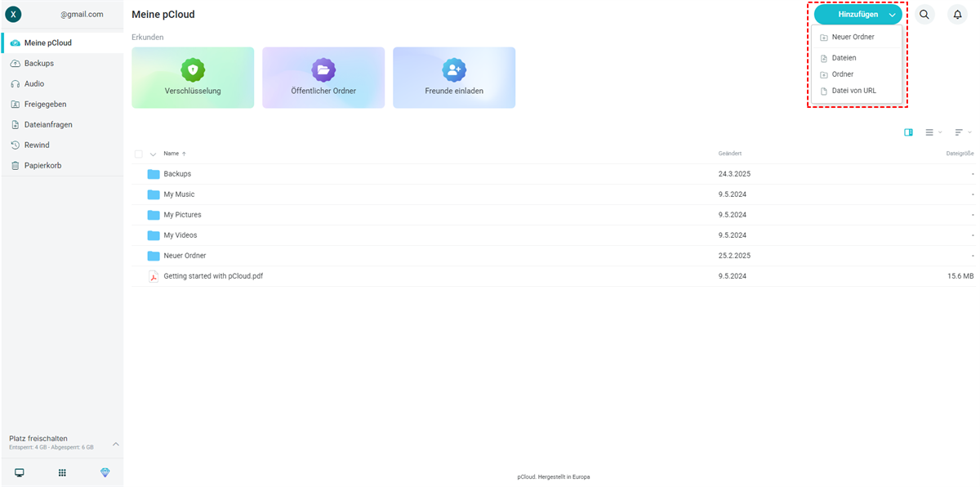Click Platz freischalten text
Screen dimensions: 980x487
pyautogui.click(x=38, y=439)
